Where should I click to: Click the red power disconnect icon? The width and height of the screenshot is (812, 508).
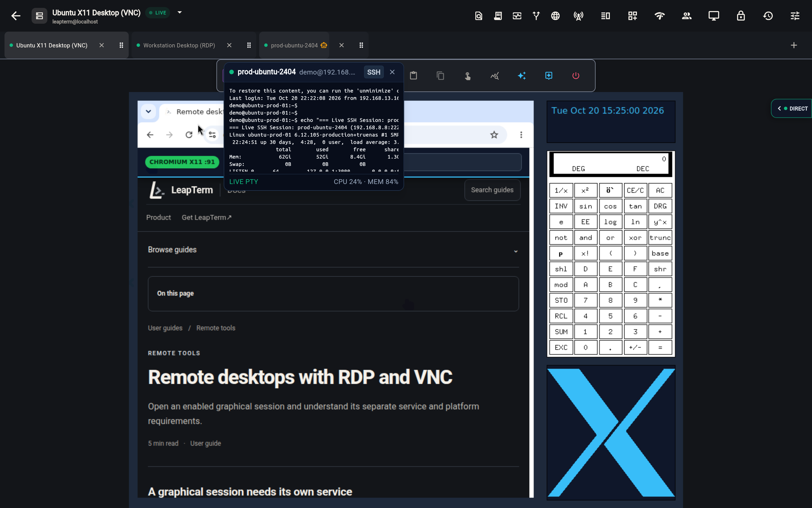point(576,76)
